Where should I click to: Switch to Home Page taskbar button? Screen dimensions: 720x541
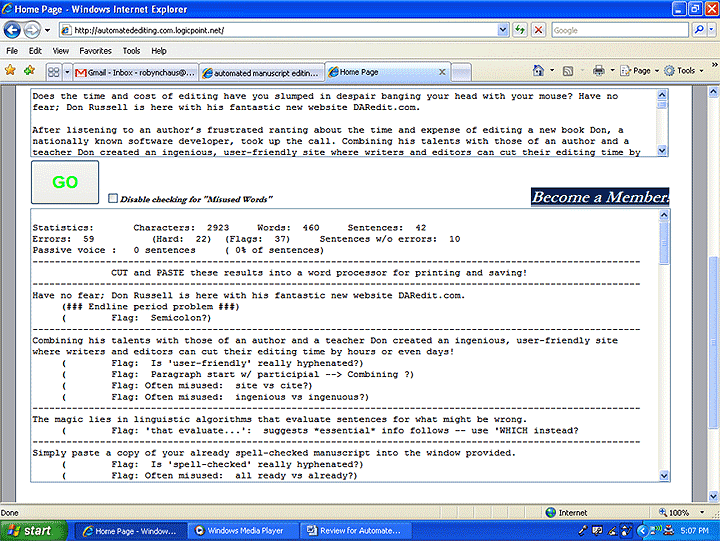point(130,531)
